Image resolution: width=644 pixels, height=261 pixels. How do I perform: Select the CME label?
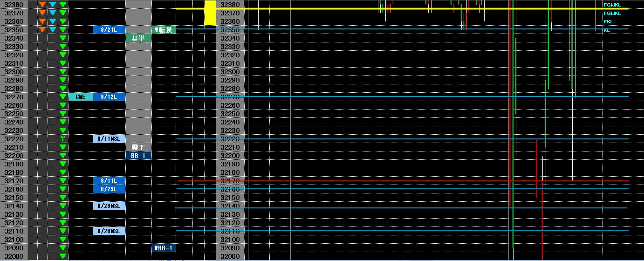click(80, 97)
